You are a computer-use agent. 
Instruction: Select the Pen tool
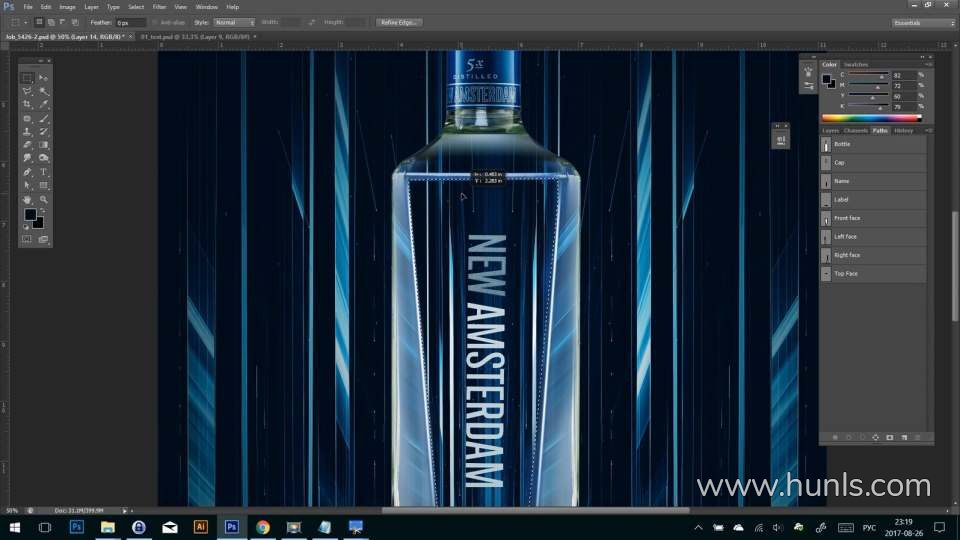(x=27, y=172)
